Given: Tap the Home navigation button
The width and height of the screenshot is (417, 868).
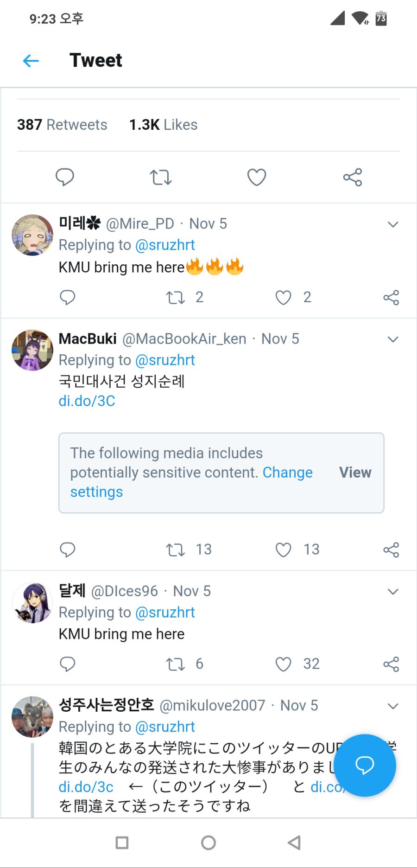Looking at the screenshot, I should [x=208, y=843].
